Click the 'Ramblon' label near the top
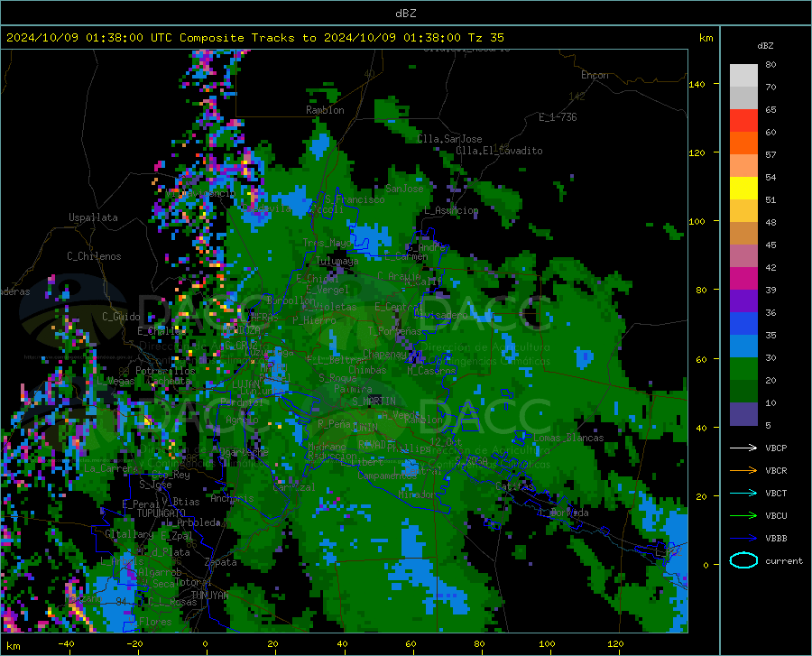Image resolution: width=812 pixels, height=656 pixels. tap(325, 110)
